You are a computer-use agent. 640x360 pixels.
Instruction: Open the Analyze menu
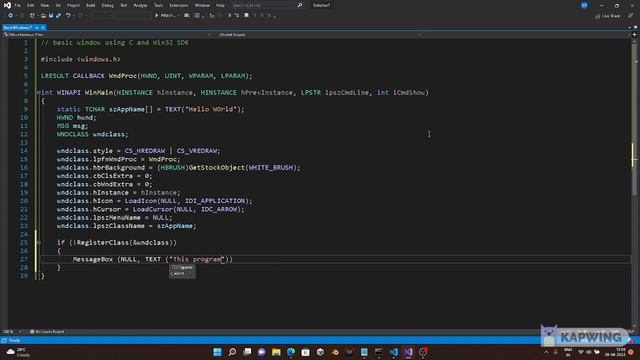140,5
